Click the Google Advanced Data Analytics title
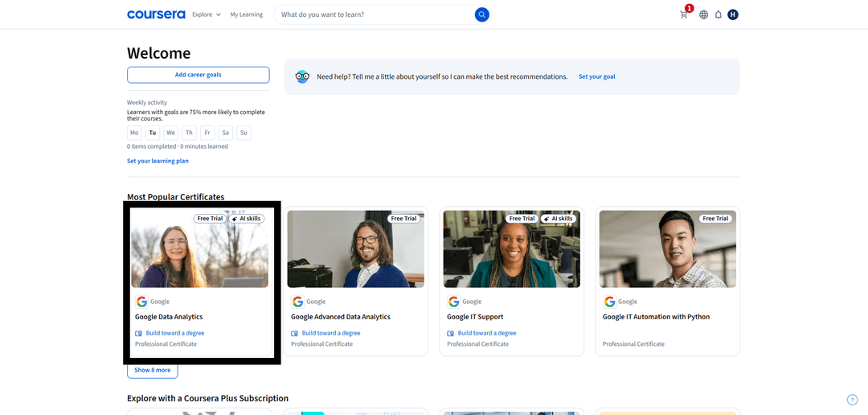 (341, 317)
